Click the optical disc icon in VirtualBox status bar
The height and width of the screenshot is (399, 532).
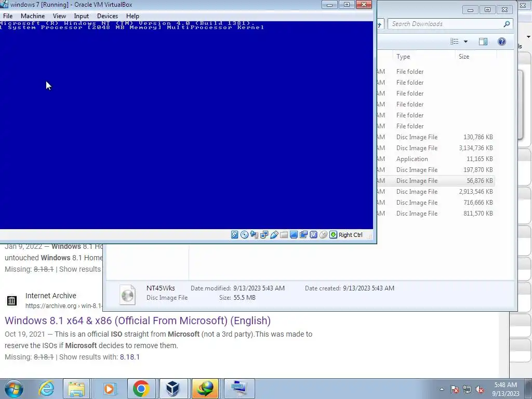tap(244, 235)
